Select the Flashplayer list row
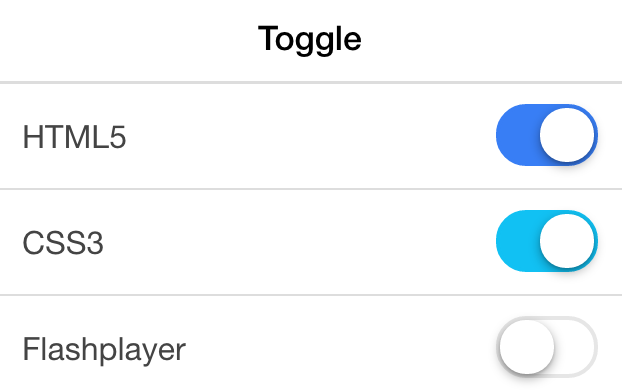The image size is (622, 392). (311, 344)
